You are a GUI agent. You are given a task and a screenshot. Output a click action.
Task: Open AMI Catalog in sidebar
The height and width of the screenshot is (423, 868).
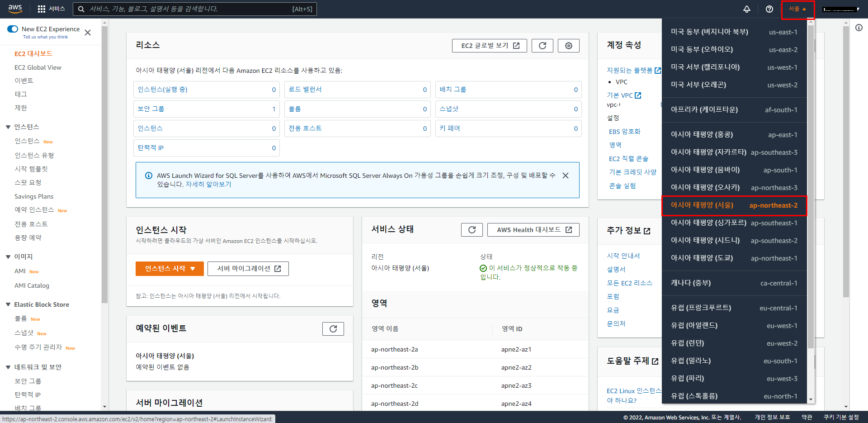click(x=32, y=286)
